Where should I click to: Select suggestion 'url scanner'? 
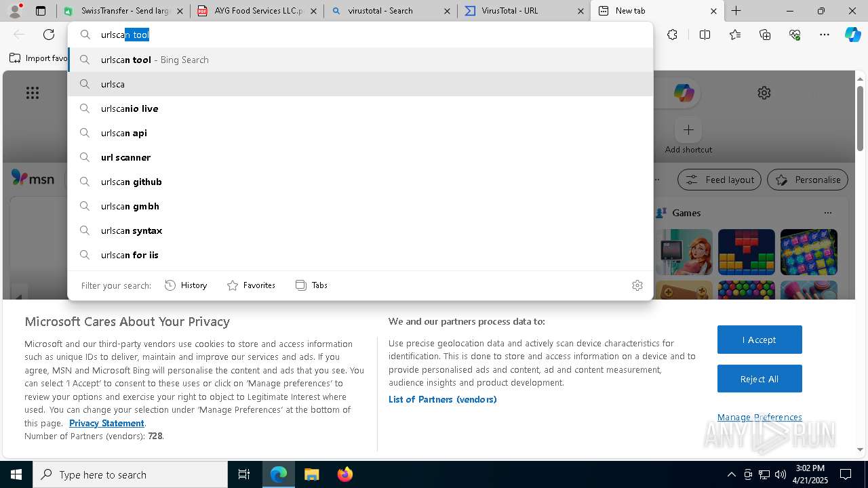tap(360, 157)
